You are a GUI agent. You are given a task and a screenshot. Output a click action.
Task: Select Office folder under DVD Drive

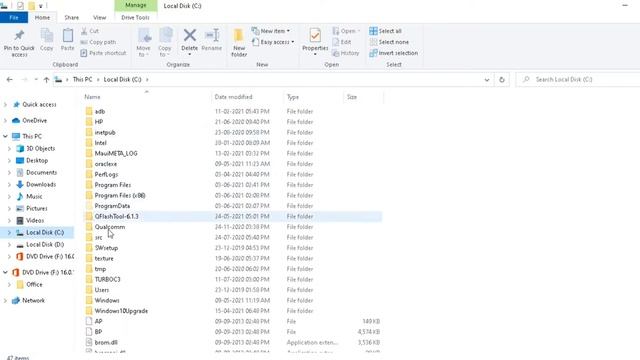point(34,284)
